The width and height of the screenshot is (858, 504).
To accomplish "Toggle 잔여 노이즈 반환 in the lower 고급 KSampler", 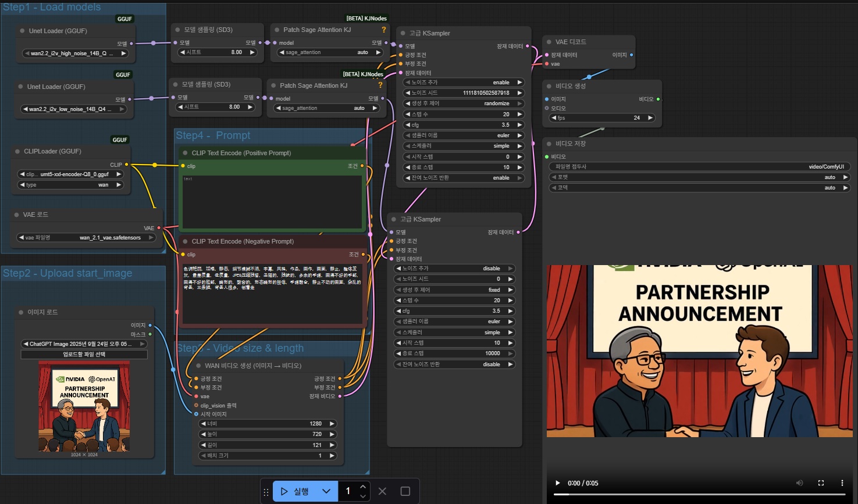I will click(x=454, y=364).
